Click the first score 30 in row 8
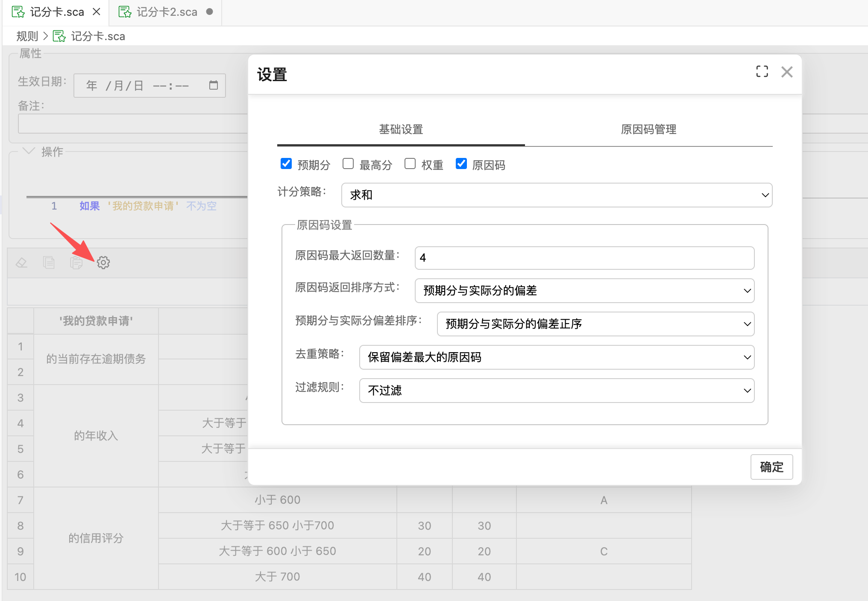The width and height of the screenshot is (868, 601). tap(425, 525)
